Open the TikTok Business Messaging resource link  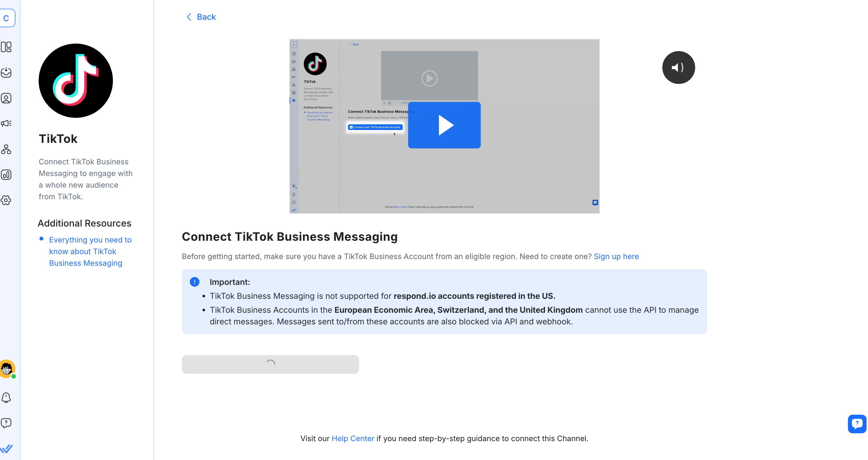(90, 251)
